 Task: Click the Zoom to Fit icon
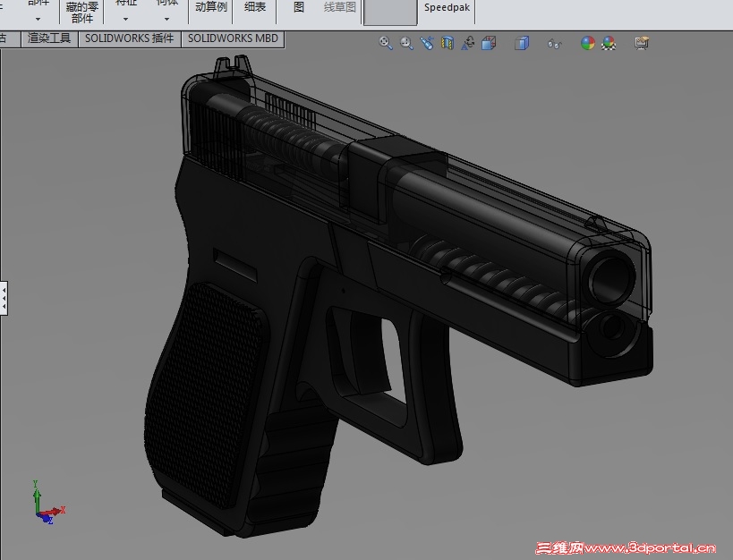[385, 42]
